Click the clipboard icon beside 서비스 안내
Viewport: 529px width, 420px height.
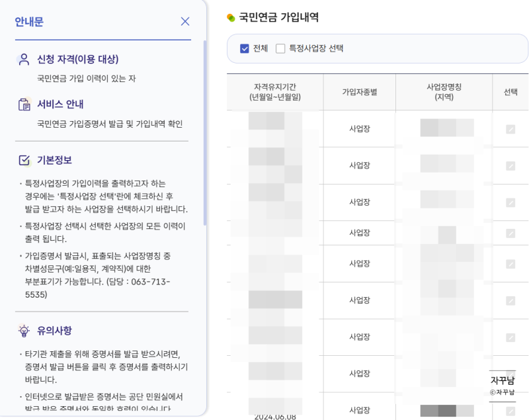coord(24,105)
